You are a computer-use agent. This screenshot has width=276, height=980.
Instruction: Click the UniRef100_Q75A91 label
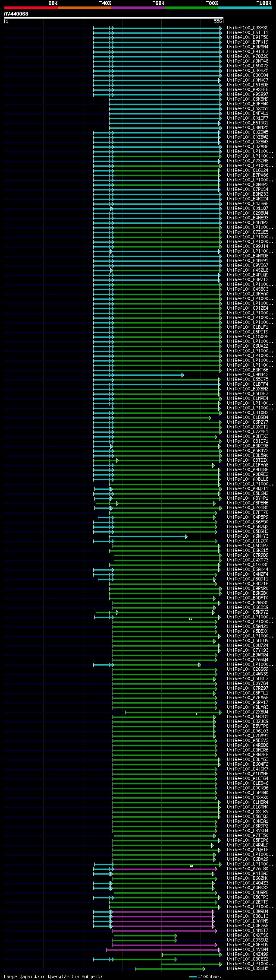point(248,736)
